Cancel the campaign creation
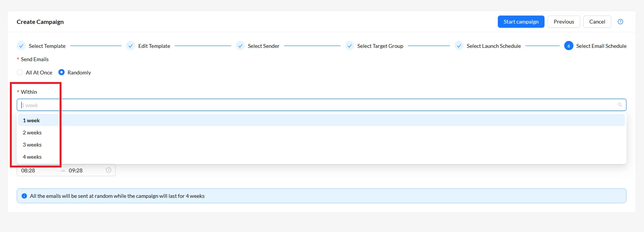 [x=597, y=22]
